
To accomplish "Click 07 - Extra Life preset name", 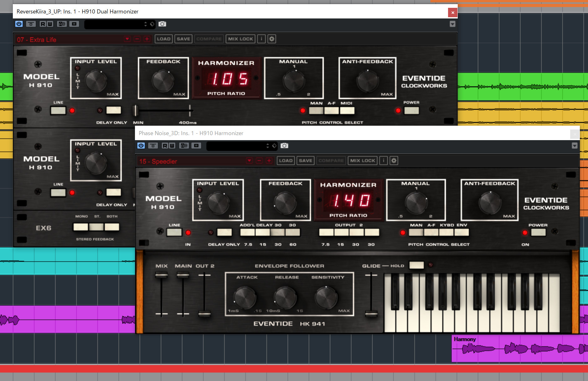I will tap(37, 40).
